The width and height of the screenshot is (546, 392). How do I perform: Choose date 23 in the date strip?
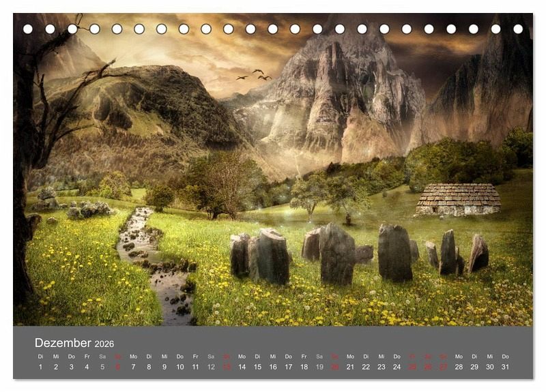[382, 367]
